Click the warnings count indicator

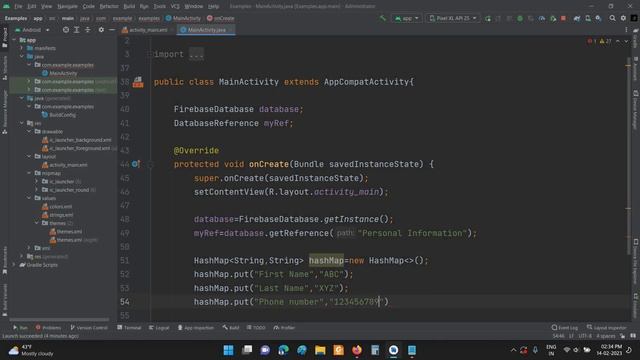tap(605, 41)
